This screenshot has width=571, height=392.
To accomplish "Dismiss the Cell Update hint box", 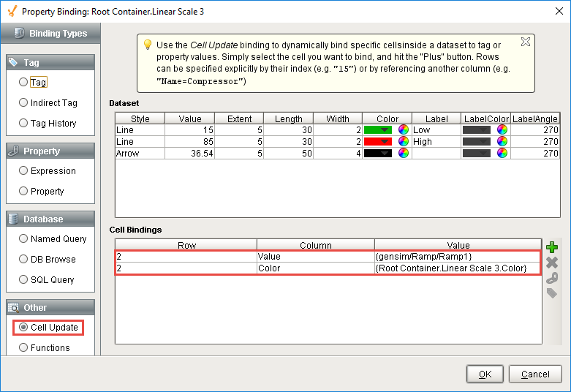I will [526, 42].
